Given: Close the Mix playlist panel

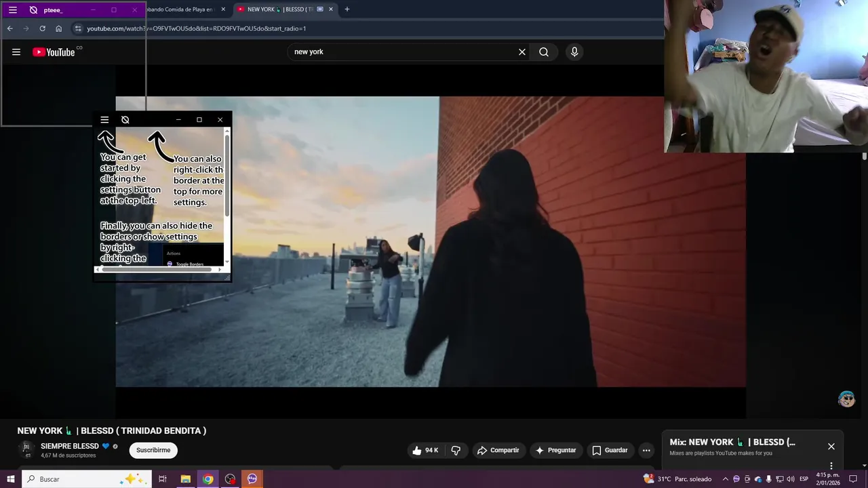Looking at the screenshot, I should tap(831, 447).
